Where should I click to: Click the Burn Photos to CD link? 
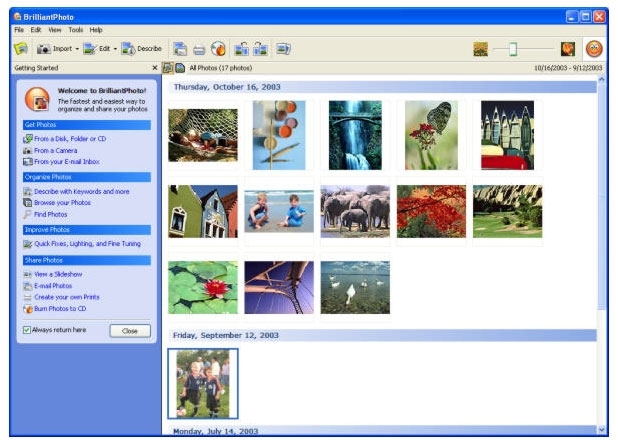[60, 309]
